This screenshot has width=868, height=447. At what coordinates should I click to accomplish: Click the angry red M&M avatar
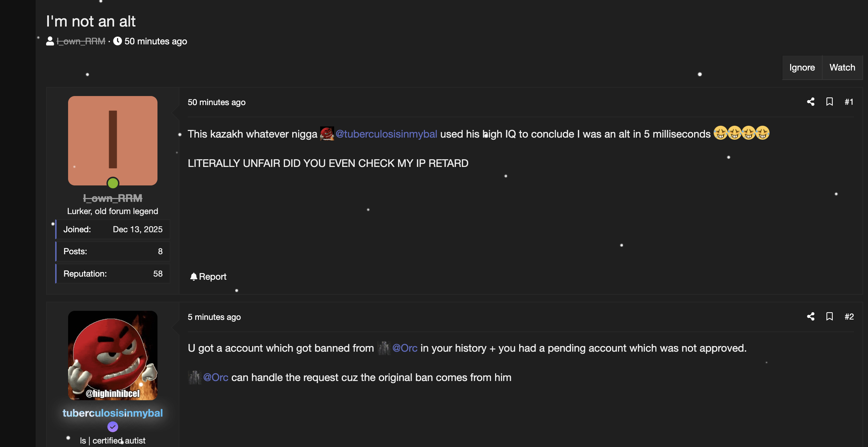(113, 356)
